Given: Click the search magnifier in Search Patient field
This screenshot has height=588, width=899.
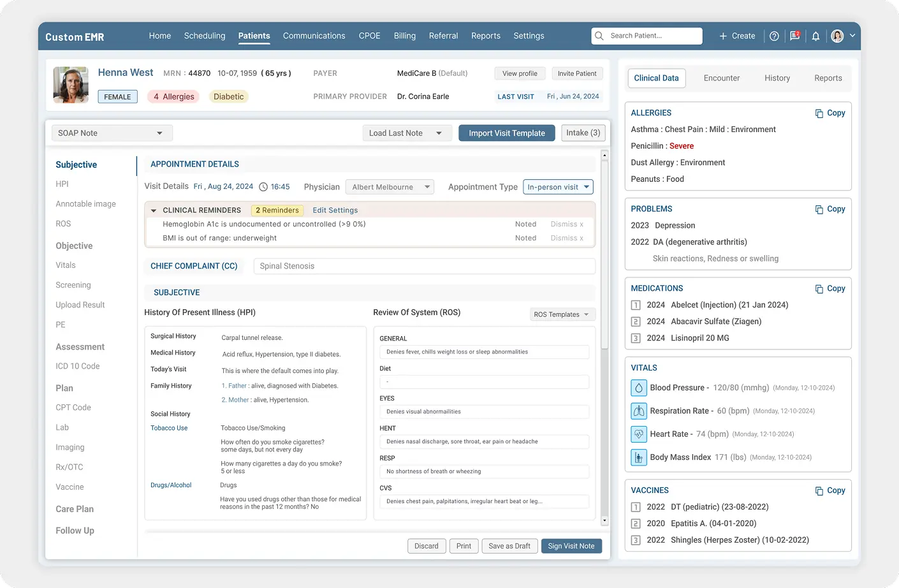Looking at the screenshot, I should pyautogui.click(x=599, y=36).
